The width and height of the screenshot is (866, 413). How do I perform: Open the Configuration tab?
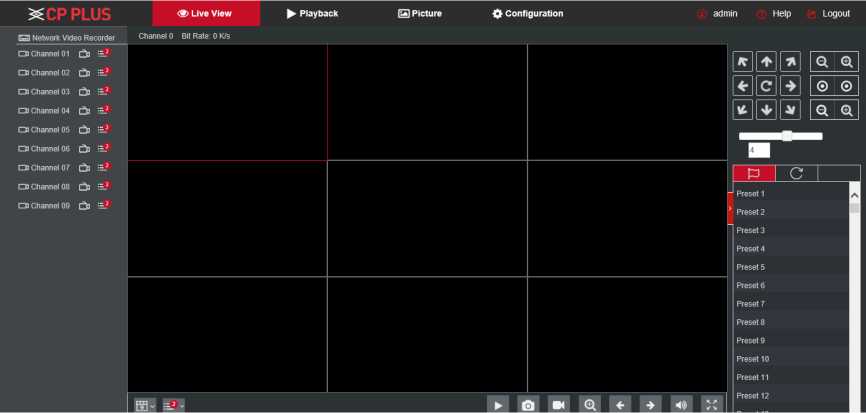[x=527, y=14]
